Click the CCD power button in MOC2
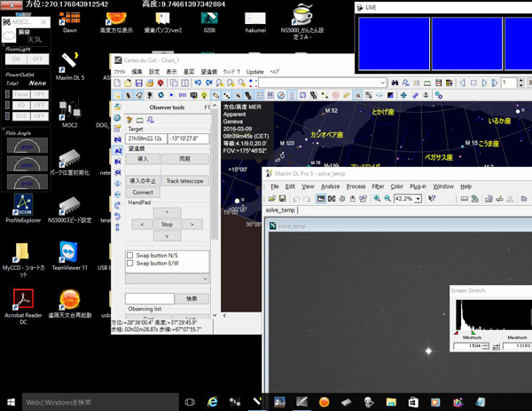Screen dimensions: 532x411 pyautogui.click(x=21, y=116)
